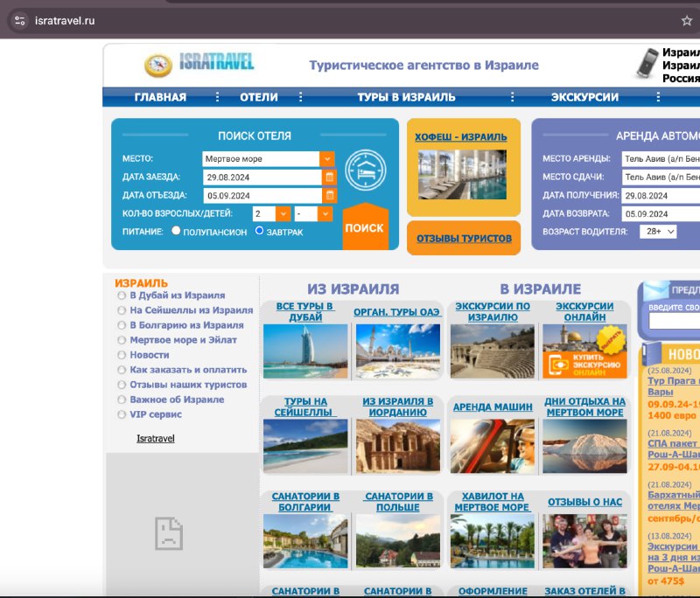700x598 pixels.
Task: Open the САНАТОРИИ В ПОЛЬШЕ link
Action: [399, 502]
